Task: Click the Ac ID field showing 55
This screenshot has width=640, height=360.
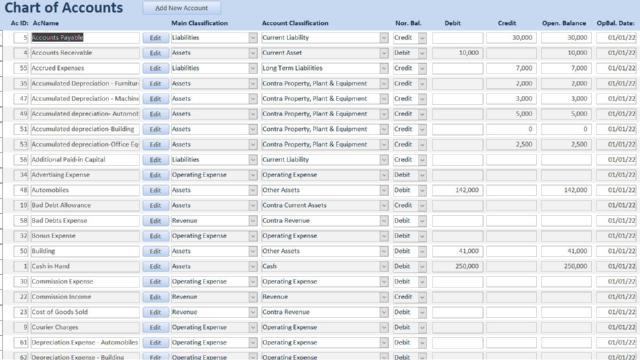Action: coord(21,68)
